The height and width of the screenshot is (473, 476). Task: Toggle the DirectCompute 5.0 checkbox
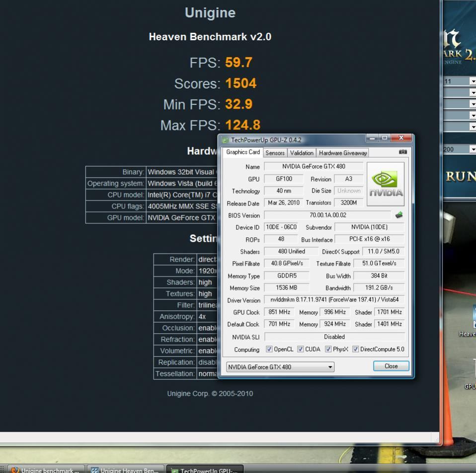pyautogui.click(x=355, y=349)
